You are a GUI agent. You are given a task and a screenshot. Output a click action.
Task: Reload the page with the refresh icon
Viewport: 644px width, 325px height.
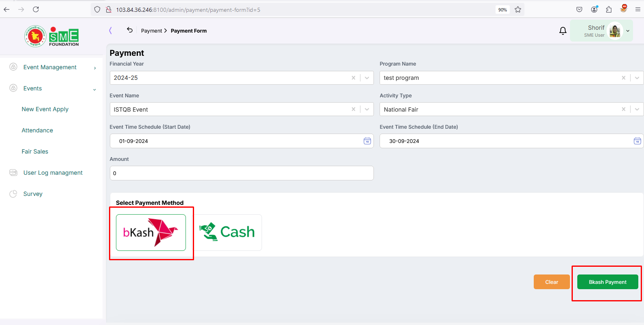(x=36, y=9)
